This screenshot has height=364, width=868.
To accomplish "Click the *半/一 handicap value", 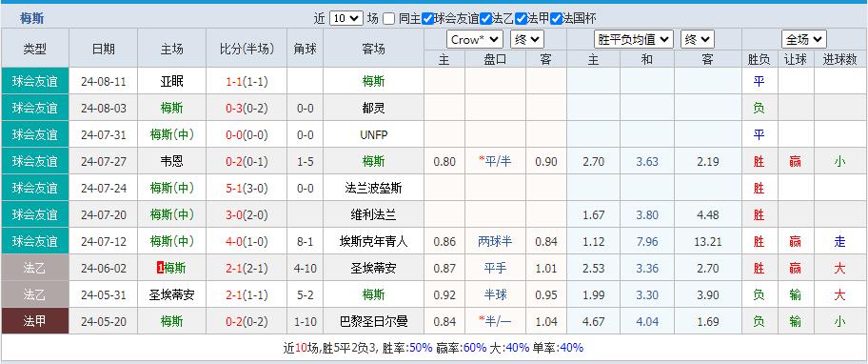I will pyautogui.click(x=496, y=321).
